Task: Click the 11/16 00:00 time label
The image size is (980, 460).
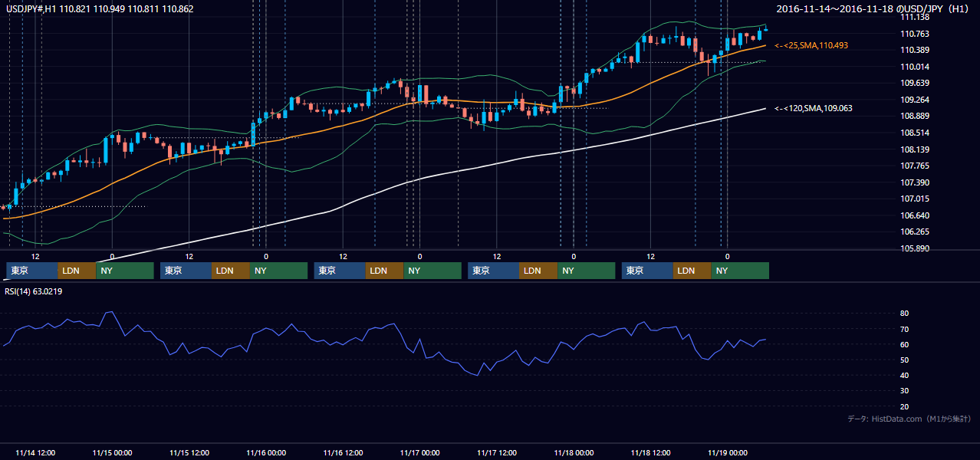Action: [x=266, y=452]
